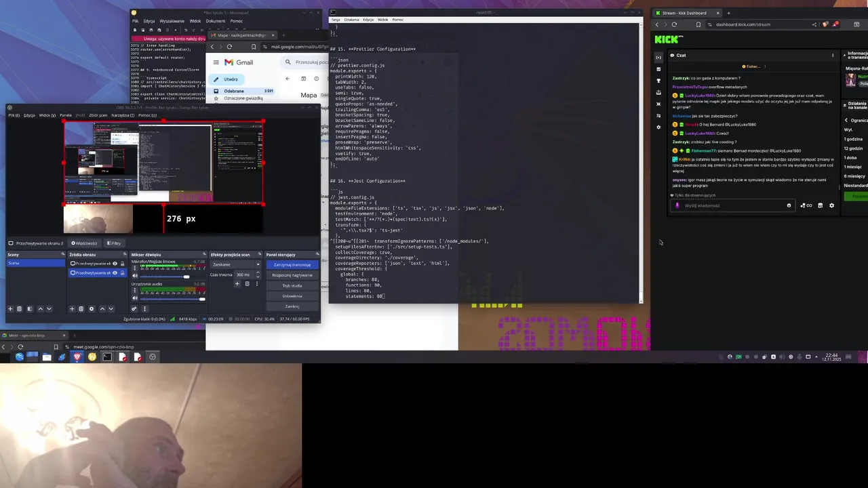Remove selected source in Źródła obrazu panel
The height and width of the screenshot is (488, 868).
pos(81,309)
